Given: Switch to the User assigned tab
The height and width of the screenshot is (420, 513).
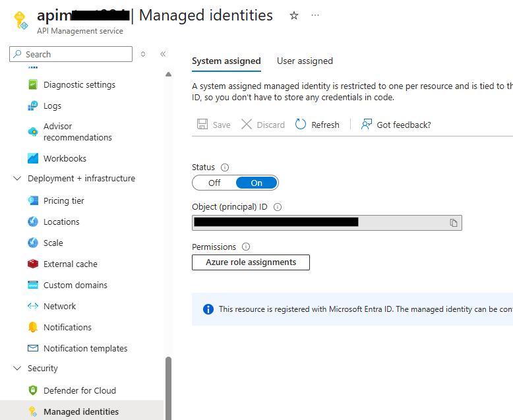Looking at the screenshot, I should pyautogui.click(x=305, y=61).
